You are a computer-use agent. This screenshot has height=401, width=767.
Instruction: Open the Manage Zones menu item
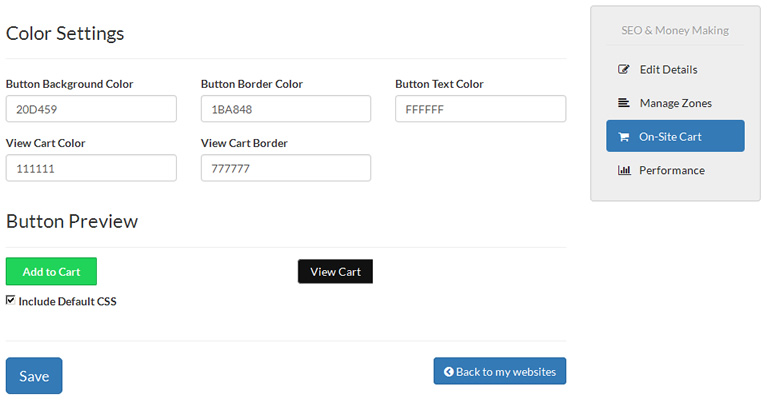[x=675, y=103]
